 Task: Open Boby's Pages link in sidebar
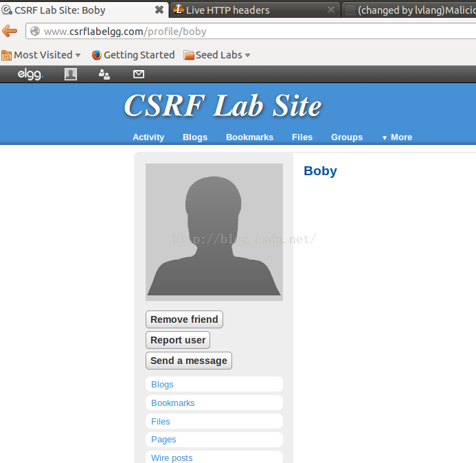(214, 440)
